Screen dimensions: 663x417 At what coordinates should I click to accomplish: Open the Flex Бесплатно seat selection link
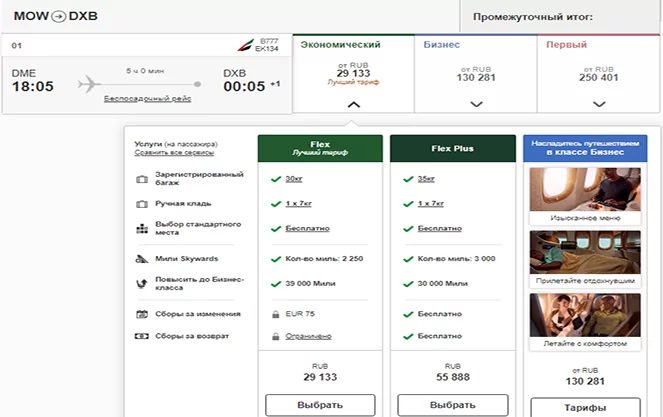point(307,228)
